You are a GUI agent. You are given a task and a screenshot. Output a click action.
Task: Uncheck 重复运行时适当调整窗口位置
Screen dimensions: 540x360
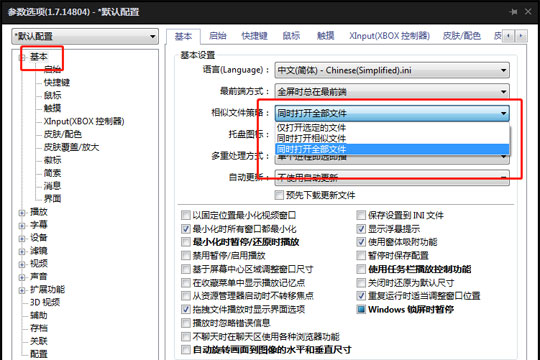(361, 296)
